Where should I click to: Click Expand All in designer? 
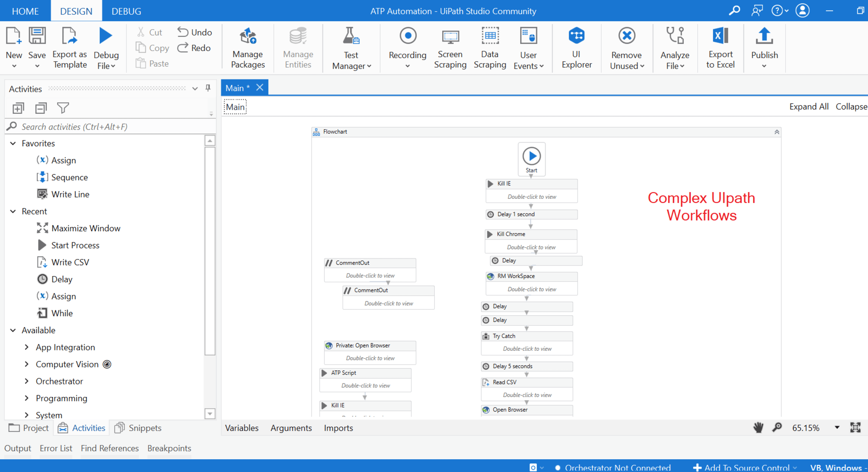pyautogui.click(x=809, y=106)
